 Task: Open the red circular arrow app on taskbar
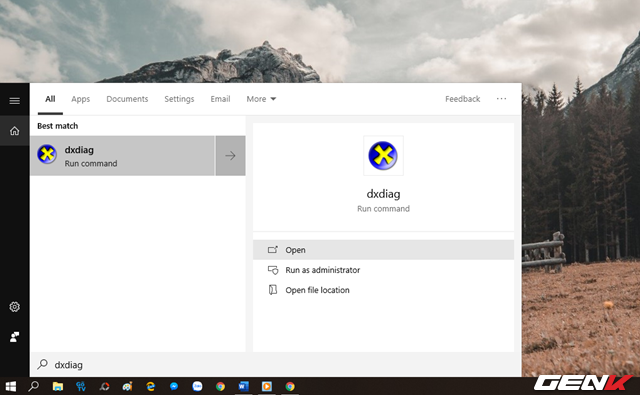coord(104,386)
